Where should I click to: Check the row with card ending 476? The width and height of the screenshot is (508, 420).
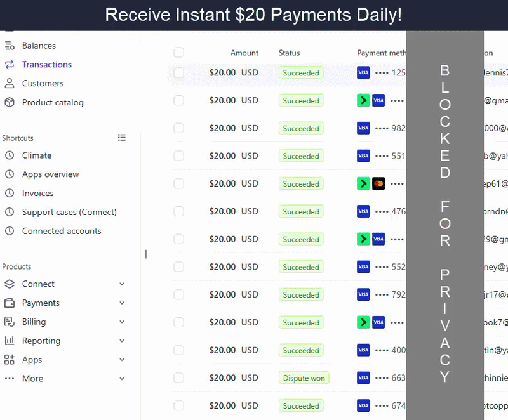(x=179, y=212)
